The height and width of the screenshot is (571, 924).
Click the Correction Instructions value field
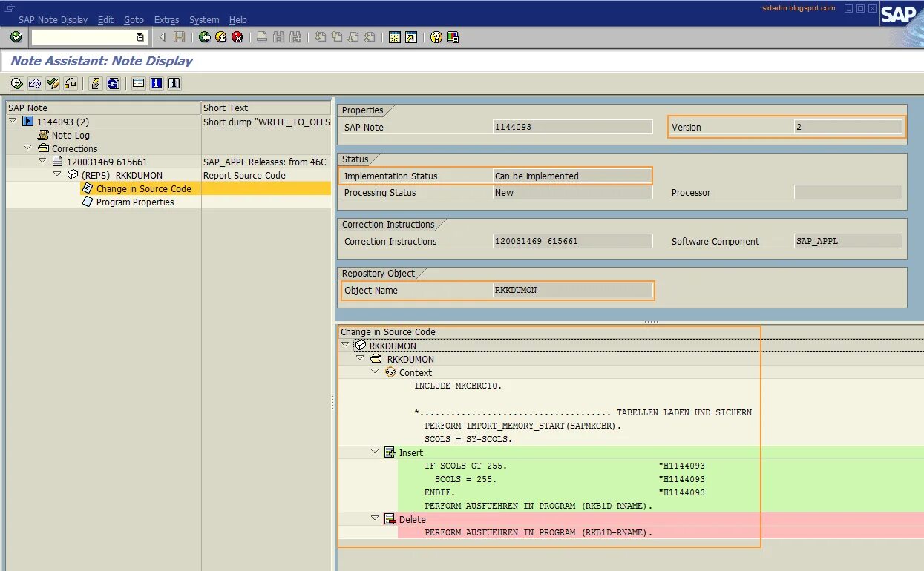[x=572, y=241]
